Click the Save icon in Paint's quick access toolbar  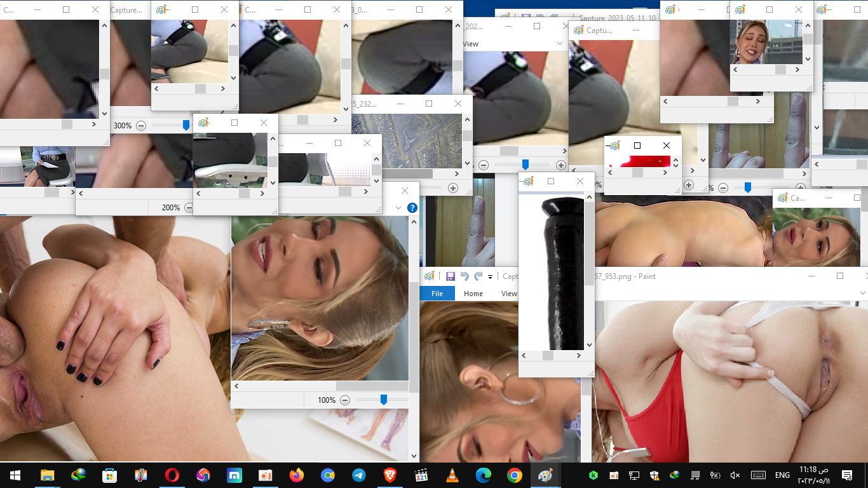(450, 276)
